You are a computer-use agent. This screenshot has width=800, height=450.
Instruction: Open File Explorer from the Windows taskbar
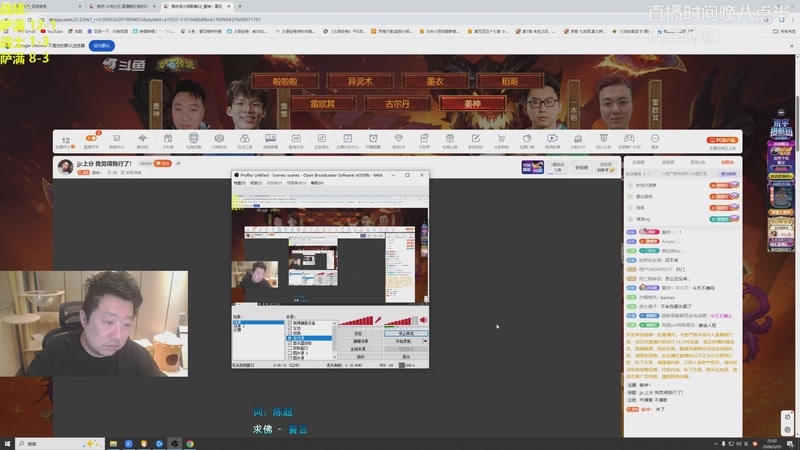(x=113, y=444)
